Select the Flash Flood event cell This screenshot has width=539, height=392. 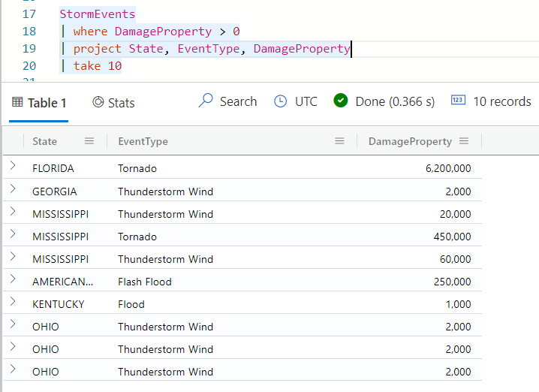point(145,282)
